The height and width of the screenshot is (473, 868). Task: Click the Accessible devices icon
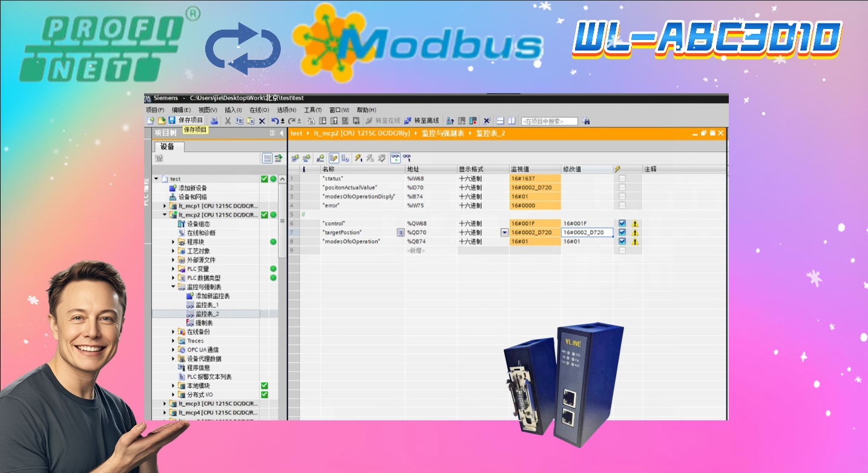pyautogui.click(x=450, y=120)
